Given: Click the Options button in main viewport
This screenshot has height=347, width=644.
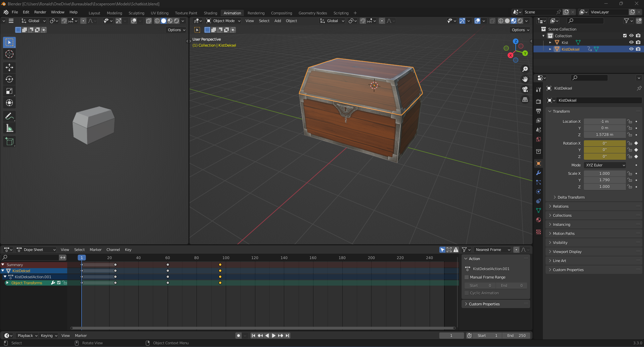Looking at the screenshot, I should [520, 30].
